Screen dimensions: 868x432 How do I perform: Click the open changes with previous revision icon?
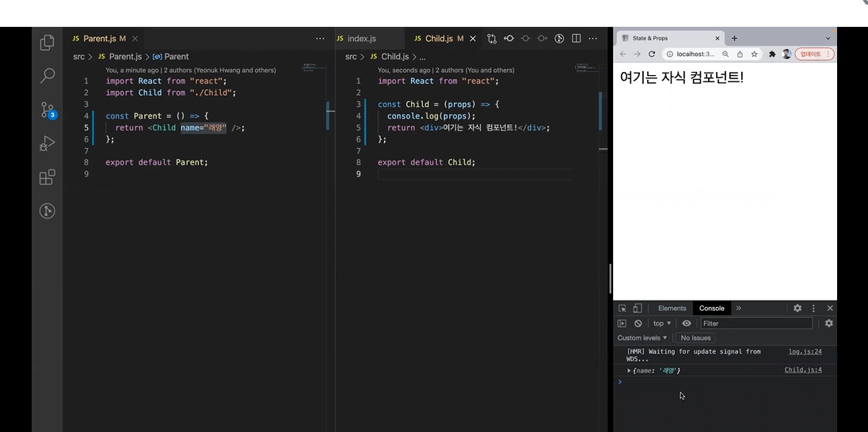tap(508, 38)
